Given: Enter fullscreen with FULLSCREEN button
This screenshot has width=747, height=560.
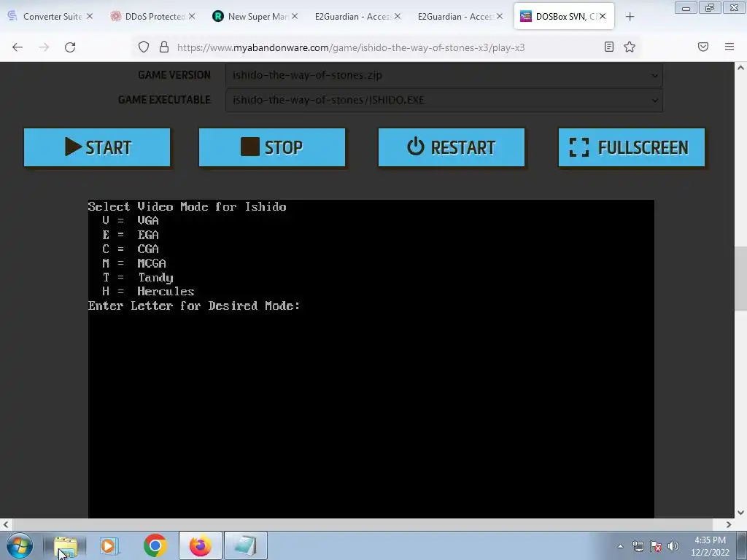Looking at the screenshot, I should [632, 147].
